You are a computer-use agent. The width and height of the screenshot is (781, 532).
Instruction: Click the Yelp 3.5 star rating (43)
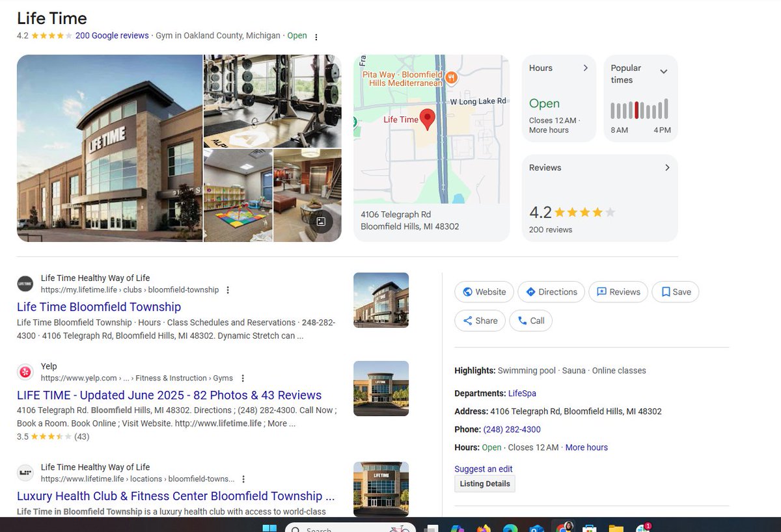(x=53, y=436)
